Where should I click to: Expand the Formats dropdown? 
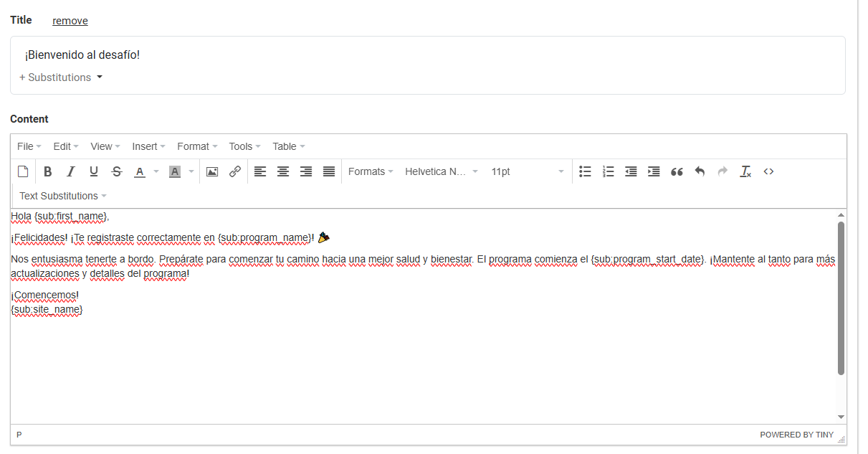tap(371, 171)
